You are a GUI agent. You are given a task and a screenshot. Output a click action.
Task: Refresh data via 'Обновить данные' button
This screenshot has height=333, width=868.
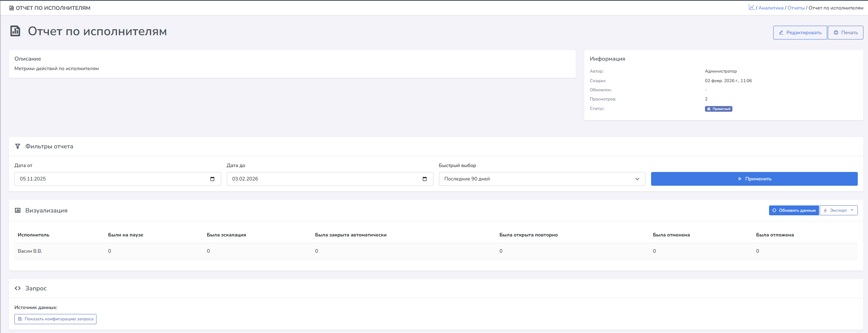pos(794,210)
